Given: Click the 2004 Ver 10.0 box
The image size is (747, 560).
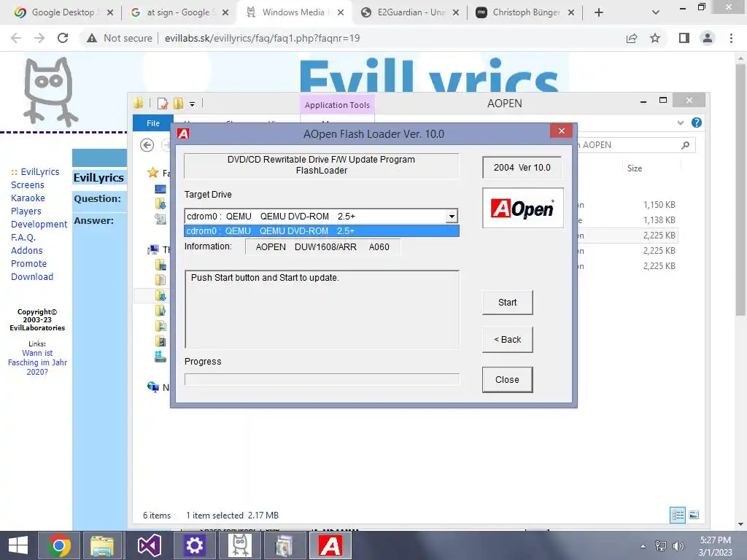Looking at the screenshot, I should click(522, 168).
